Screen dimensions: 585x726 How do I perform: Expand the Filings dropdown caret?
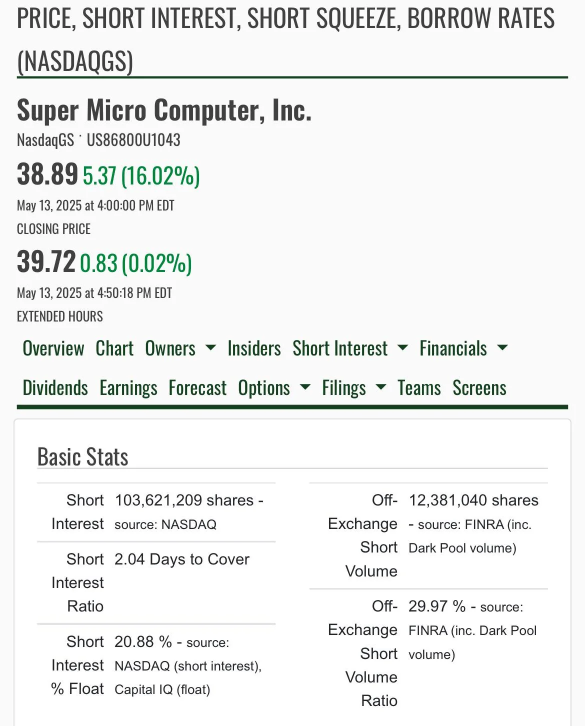[380, 388]
